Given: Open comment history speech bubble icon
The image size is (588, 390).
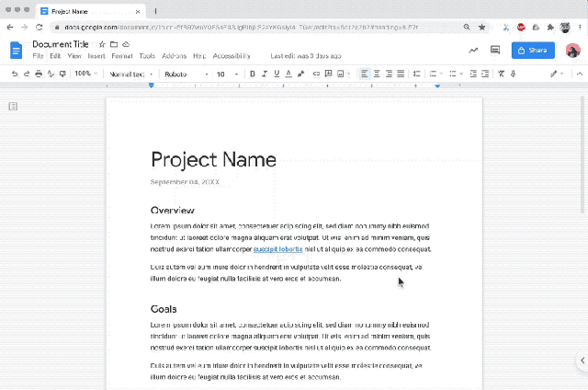Looking at the screenshot, I should (x=495, y=50).
